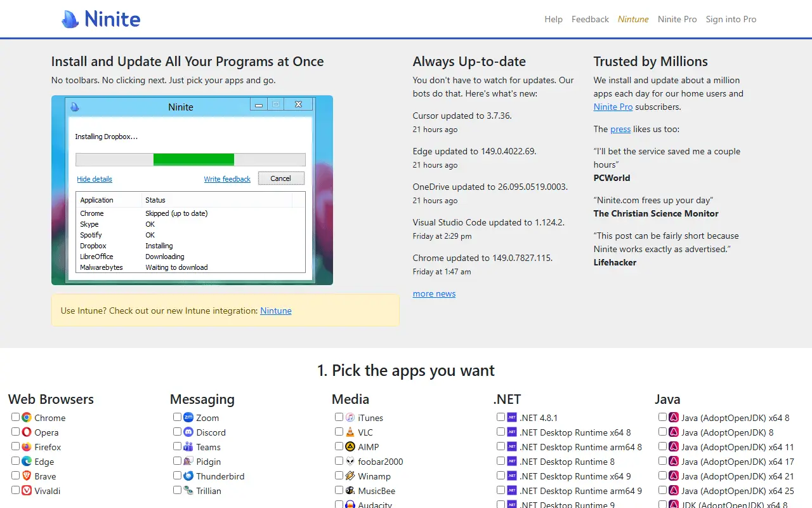Click the icon beside Java (AdoptOpenJDK) x64 8

point(674,417)
